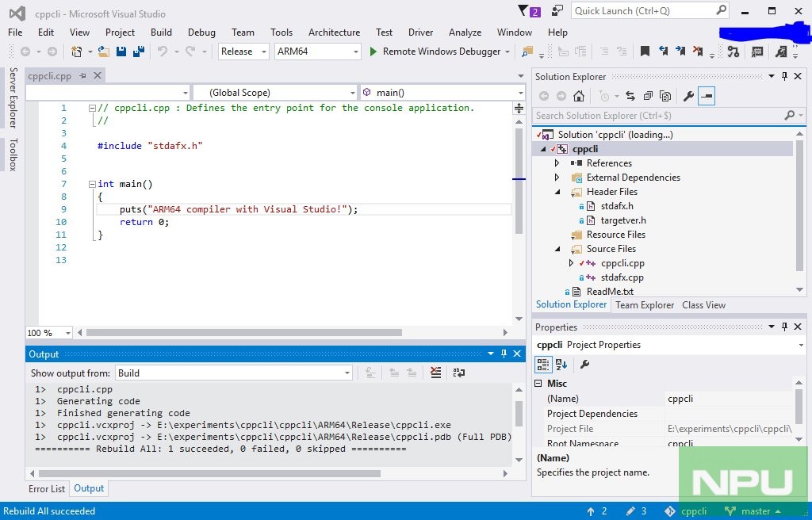Viewport: 812px width, 520px height.
Task: Clear all text in the Output window
Action: tap(436, 373)
